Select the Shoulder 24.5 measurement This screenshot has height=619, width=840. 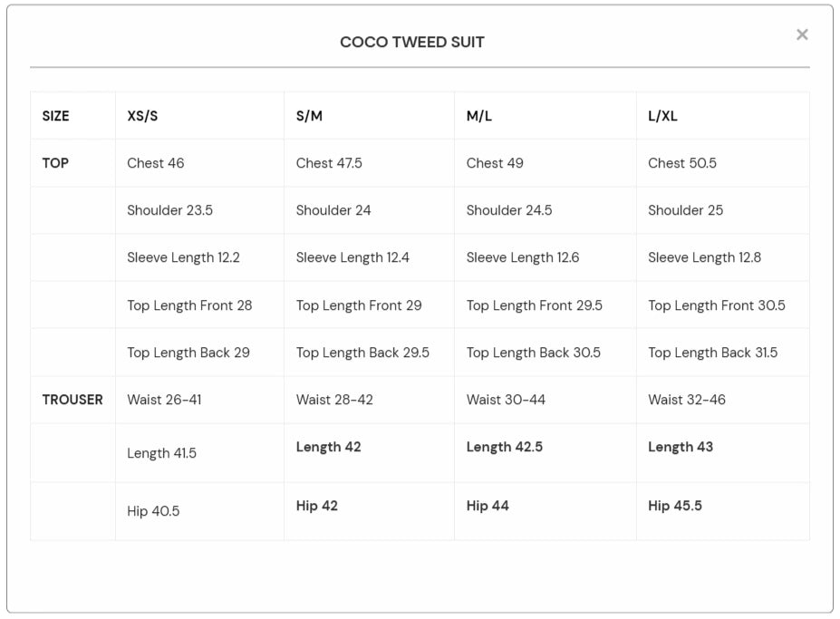tap(510, 210)
